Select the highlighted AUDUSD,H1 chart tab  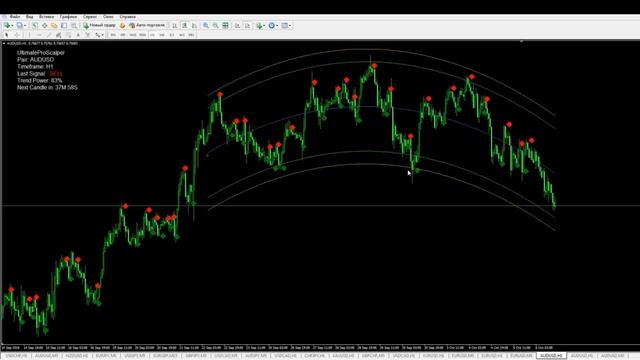pyautogui.click(x=551, y=356)
